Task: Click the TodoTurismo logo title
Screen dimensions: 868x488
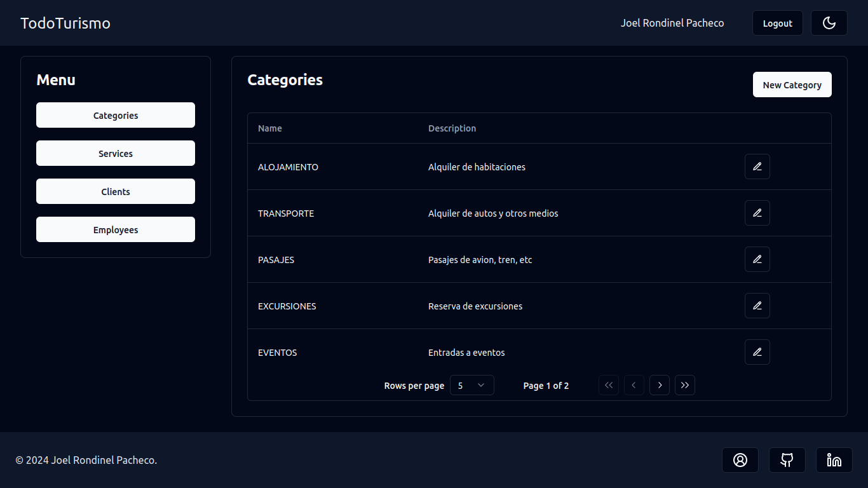Action: [65, 23]
